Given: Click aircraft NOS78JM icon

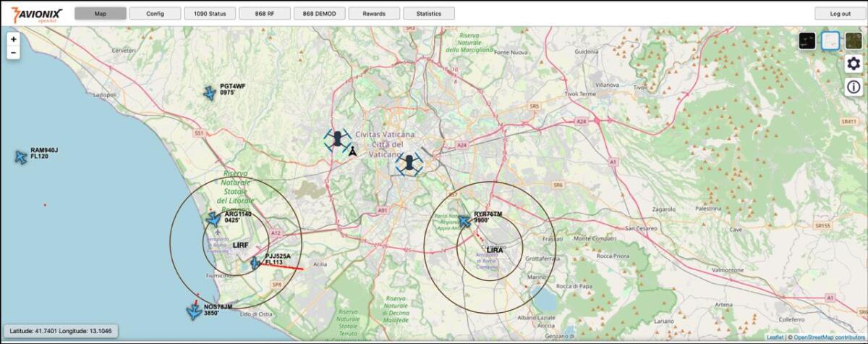Looking at the screenshot, I should click(x=194, y=311).
